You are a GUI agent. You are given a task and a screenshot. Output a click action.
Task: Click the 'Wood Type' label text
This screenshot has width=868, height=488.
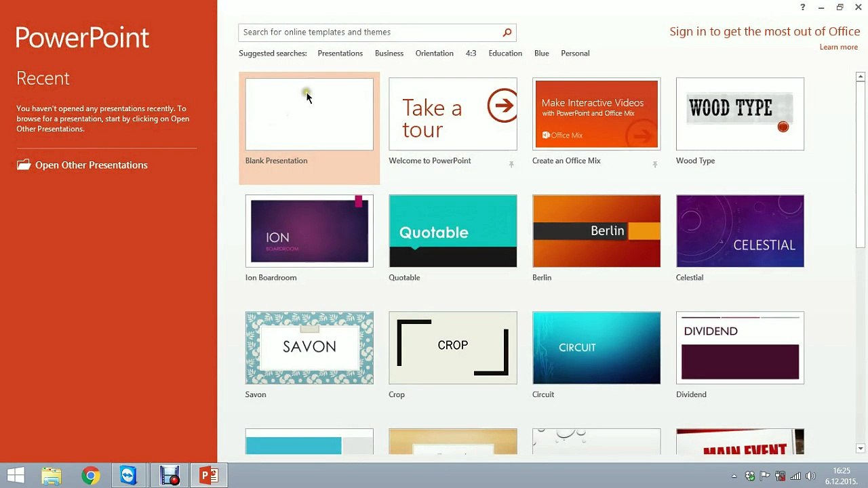coord(695,161)
